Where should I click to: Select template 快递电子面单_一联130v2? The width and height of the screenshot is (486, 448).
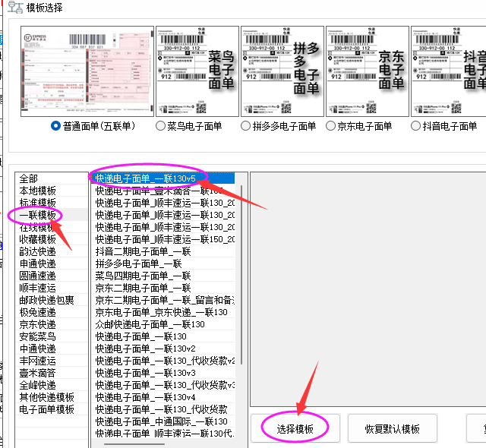tap(163, 349)
